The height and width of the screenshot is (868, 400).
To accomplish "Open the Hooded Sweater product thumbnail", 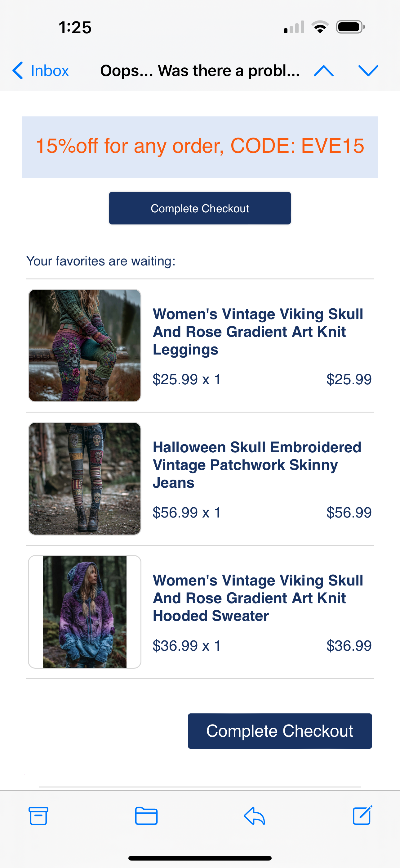I will [x=85, y=612].
